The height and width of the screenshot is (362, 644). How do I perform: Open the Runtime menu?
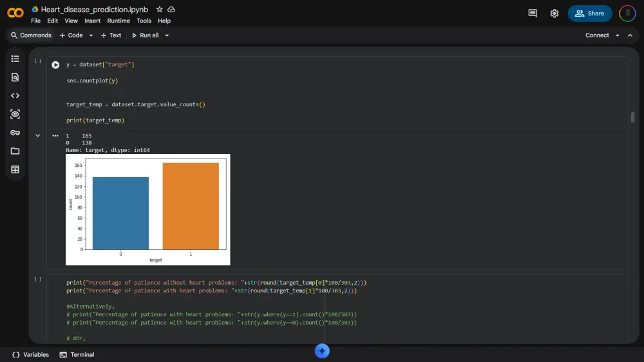[118, 21]
